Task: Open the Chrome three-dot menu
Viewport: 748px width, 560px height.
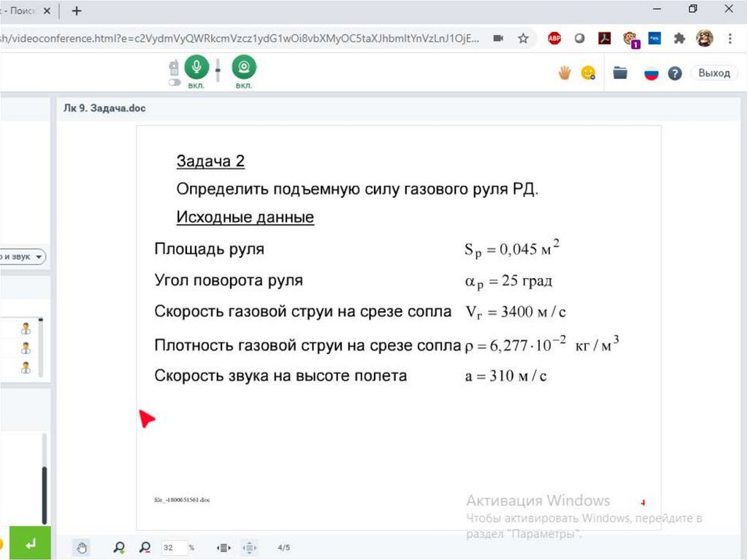Action: (730, 39)
